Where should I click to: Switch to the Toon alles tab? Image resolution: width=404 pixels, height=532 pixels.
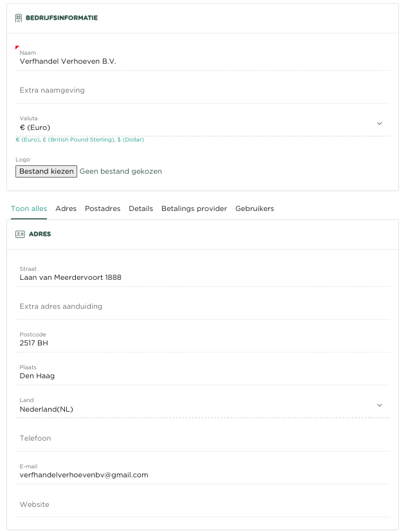(x=29, y=208)
